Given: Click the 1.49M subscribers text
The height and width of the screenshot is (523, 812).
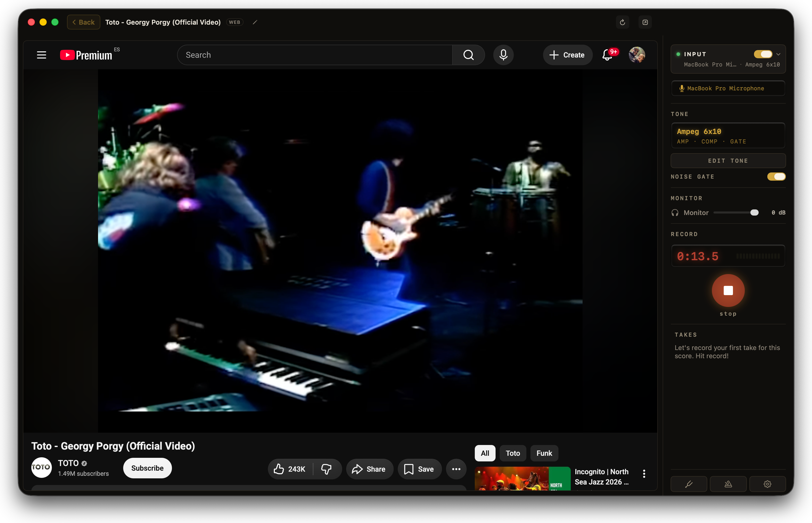Looking at the screenshot, I should tap(83, 473).
